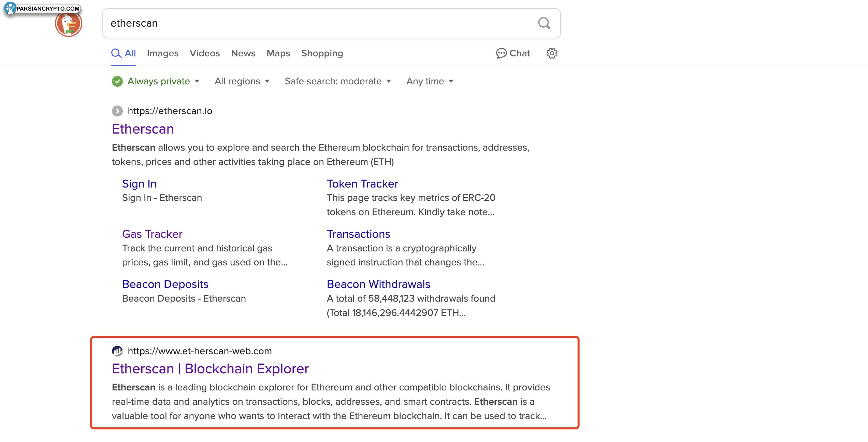Viewport: 868px width, 442px height.
Task: Select the All search tab
Action: click(124, 53)
